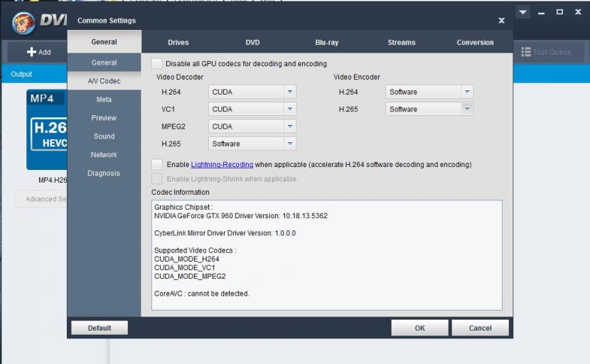Viewport: 590px width, 364px height.
Task: Confirm settings with OK button
Action: 420,328
